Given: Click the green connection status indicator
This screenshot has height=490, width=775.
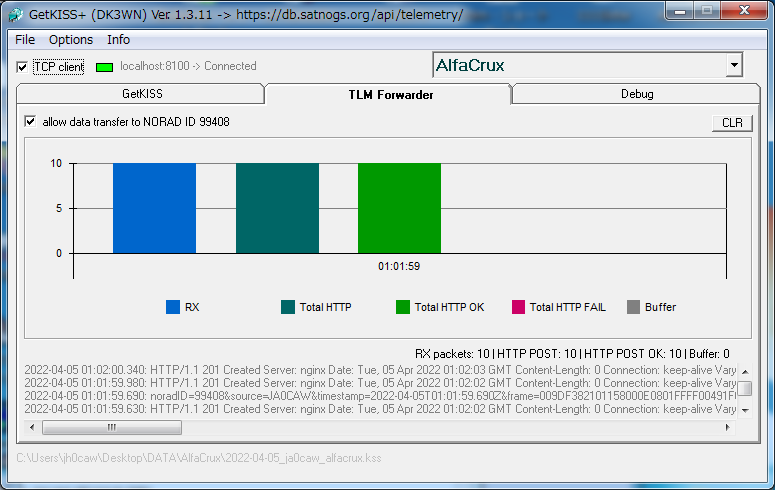Looking at the screenshot, I should [x=104, y=67].
